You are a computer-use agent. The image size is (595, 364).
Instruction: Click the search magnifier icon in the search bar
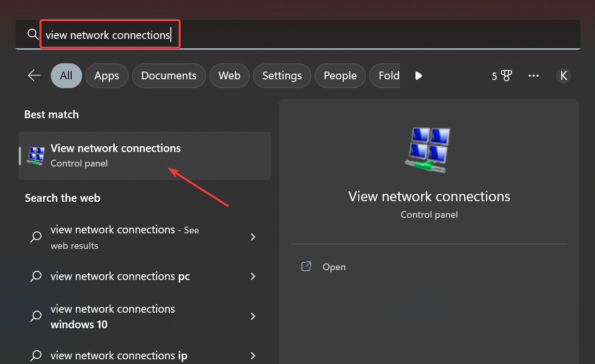(33, 34)
